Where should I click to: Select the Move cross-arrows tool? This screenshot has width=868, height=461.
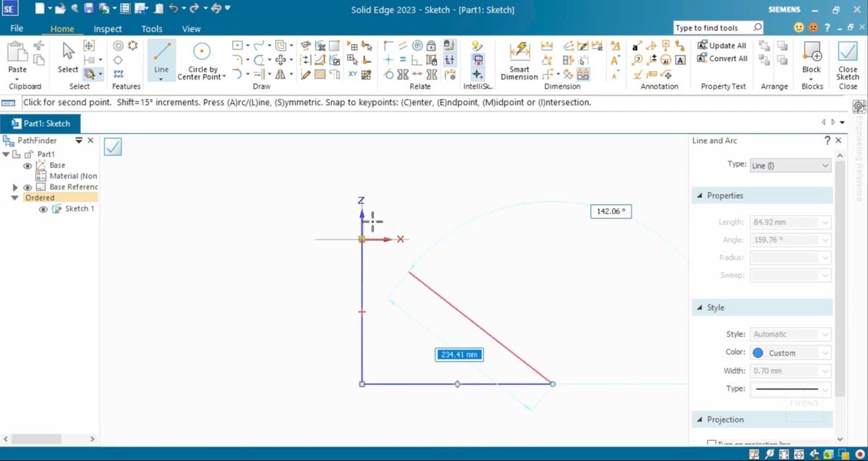(281, 59)
